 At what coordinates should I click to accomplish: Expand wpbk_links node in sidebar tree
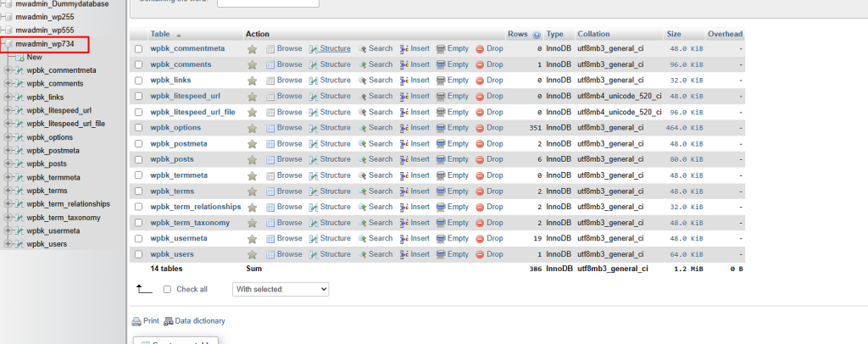coord(8,97)
